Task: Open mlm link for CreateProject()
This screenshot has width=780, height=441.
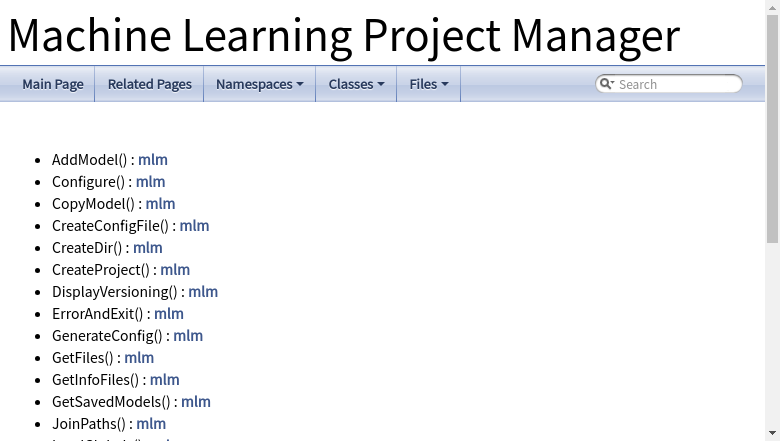Action: pos(175,269)
